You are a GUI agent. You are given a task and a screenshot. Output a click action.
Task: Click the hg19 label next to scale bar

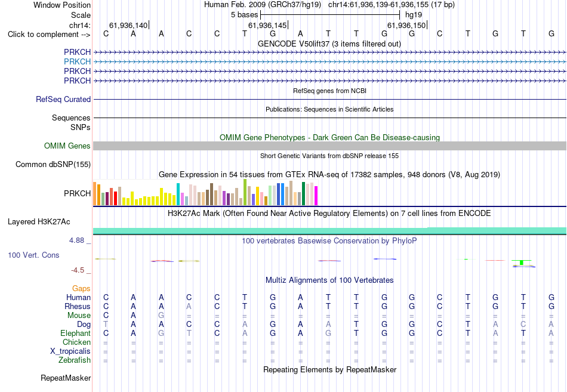414,15
